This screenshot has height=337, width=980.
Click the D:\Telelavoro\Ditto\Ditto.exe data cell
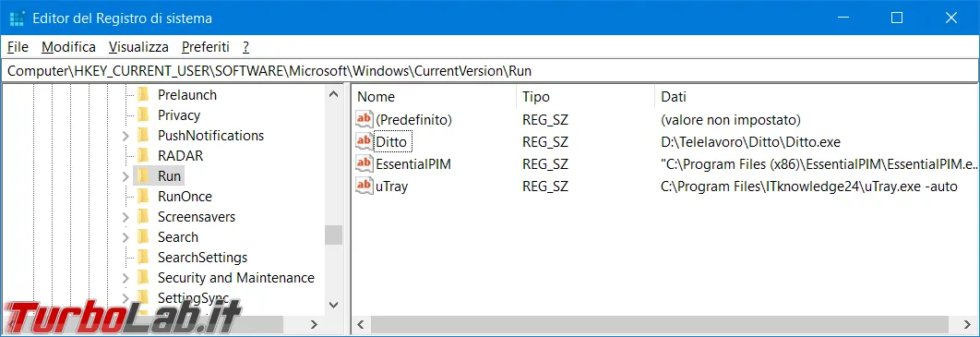[750, 142]
